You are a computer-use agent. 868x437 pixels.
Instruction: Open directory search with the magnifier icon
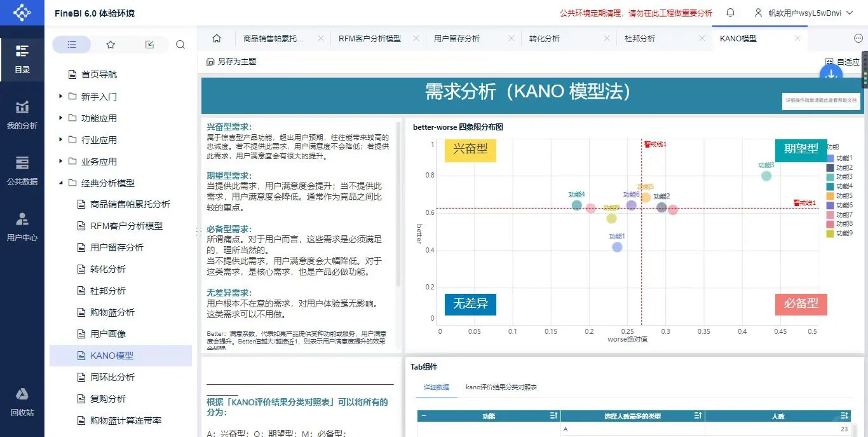(x=180, y=44)
